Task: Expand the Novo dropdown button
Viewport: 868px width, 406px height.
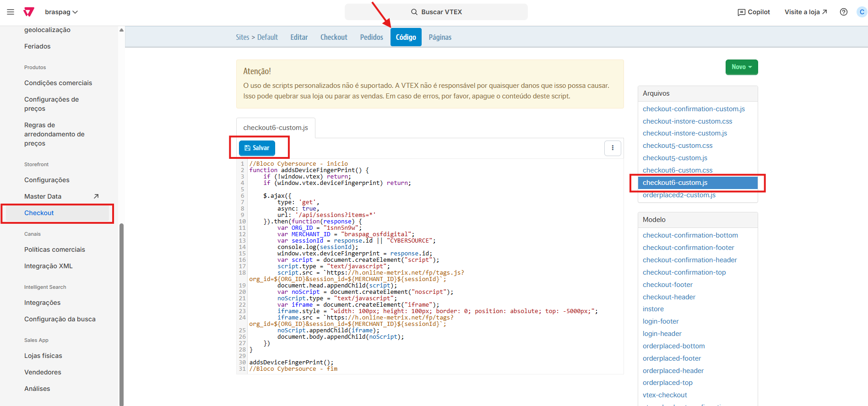Action: click(742, 67)
